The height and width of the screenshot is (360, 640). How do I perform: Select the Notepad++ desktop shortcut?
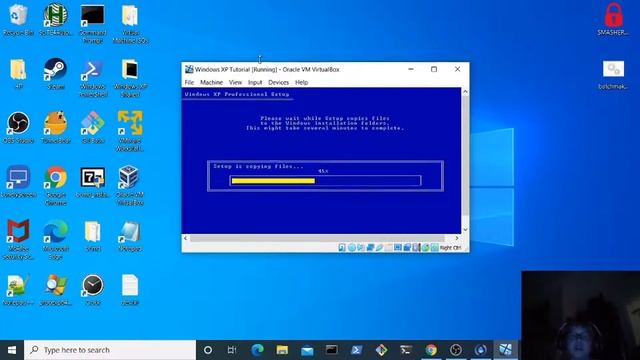(18, 290)
